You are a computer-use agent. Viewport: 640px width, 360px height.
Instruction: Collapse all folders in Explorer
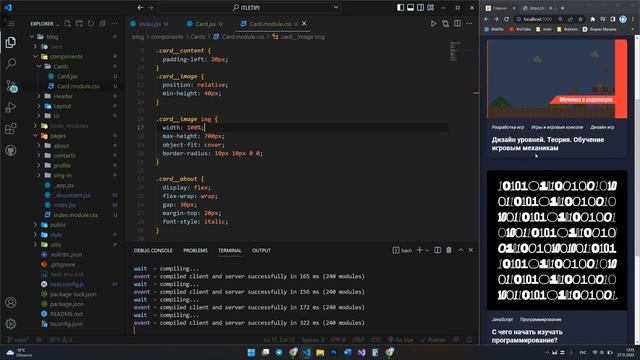(x=102, y=24)
